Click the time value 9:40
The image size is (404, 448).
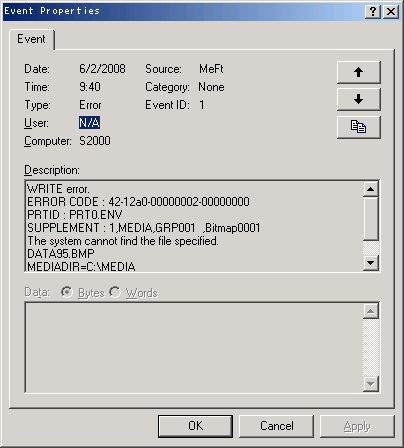click(x=90, y=87)
